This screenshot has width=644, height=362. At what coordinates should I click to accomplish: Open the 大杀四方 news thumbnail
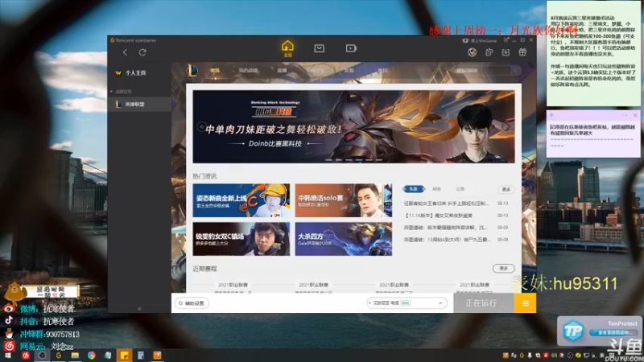344,239
